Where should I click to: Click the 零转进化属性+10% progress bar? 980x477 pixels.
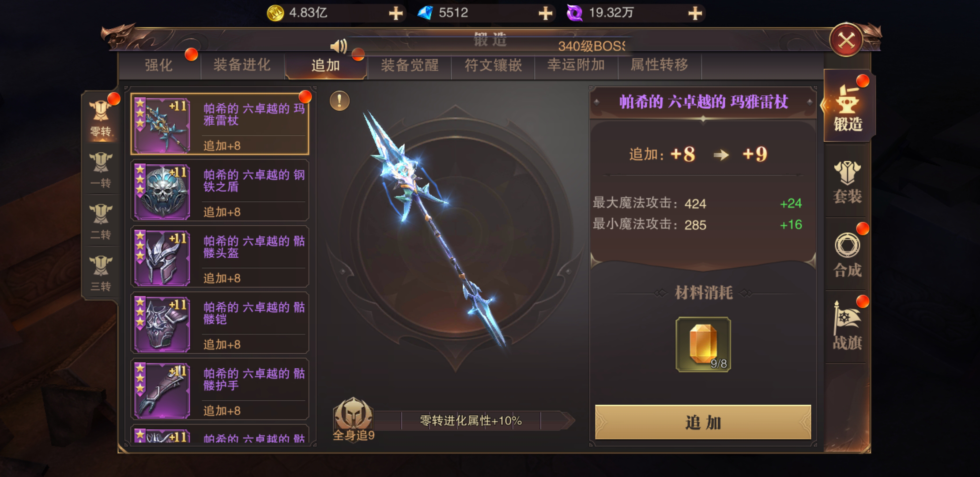pos(471,420)
